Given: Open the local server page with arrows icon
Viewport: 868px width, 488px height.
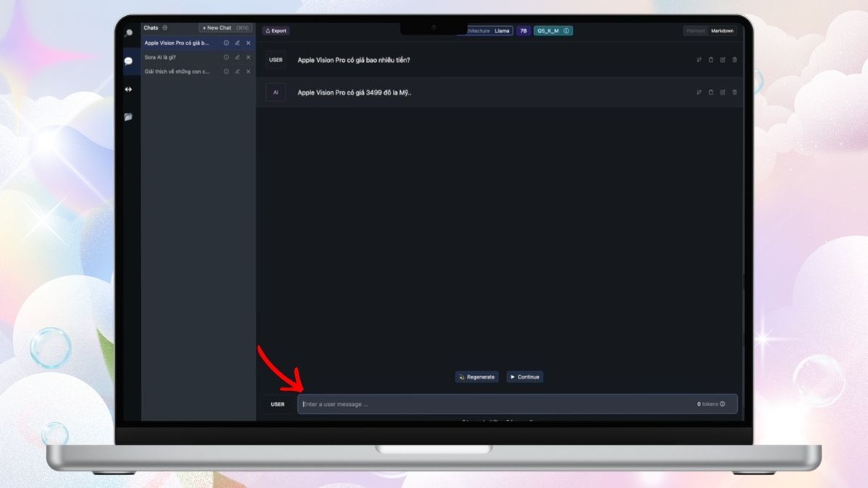Looking at the screenshot, I should pyautogui.click(x=128, y=89).
